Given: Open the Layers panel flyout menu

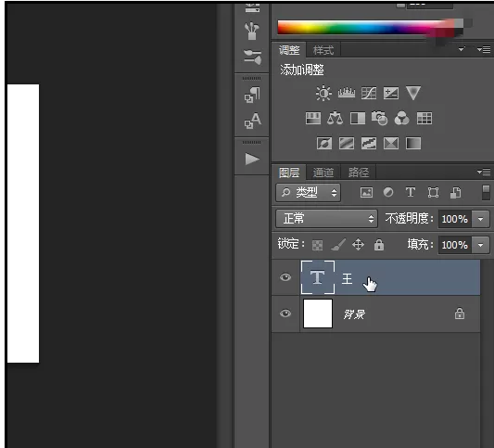Looking at the screenshot, I should tap(484, 173).
